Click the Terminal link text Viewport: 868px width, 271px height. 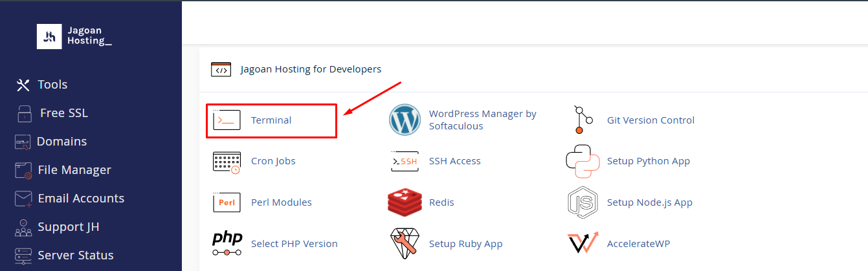[271, 120]
